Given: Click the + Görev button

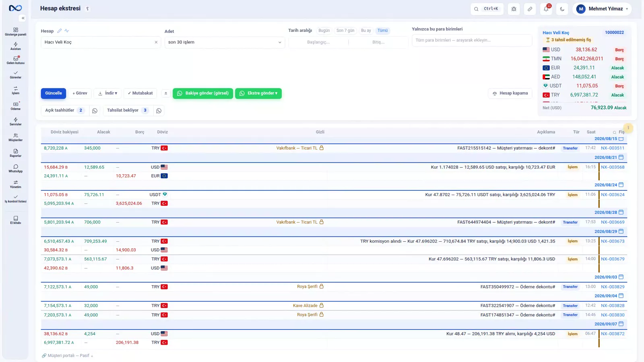Looking at the screenshot, I should (x=80, y=93).
